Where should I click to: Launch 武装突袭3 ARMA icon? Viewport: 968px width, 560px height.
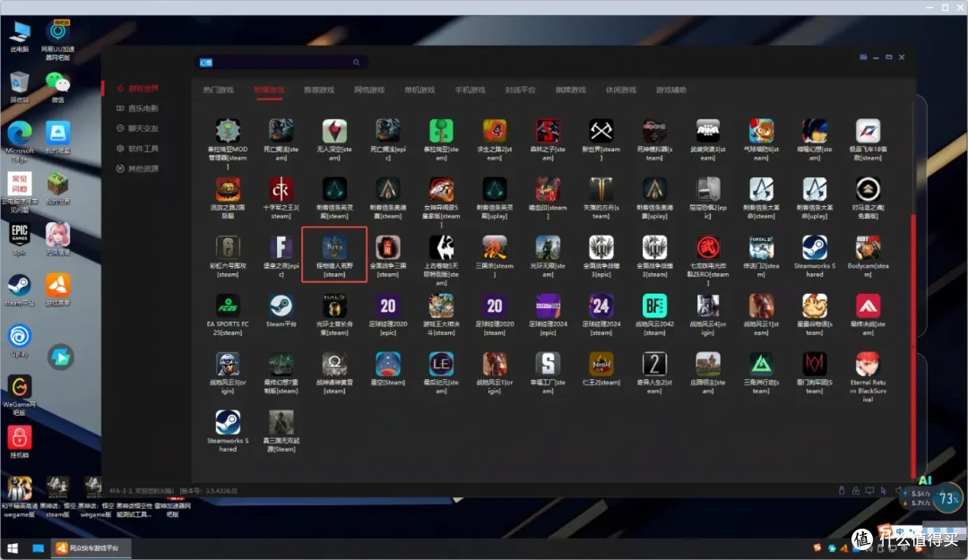click(707, 132)
